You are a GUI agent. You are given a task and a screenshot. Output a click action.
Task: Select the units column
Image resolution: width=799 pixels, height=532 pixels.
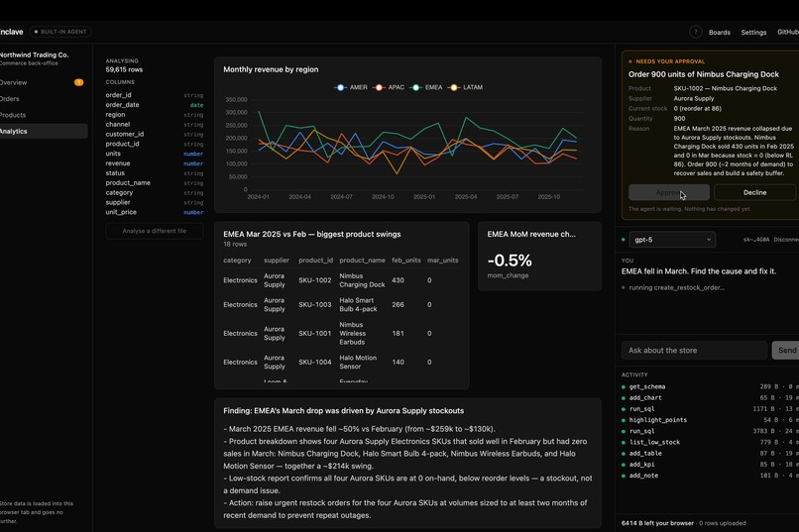pyautogui.click(x=155, y=154)
